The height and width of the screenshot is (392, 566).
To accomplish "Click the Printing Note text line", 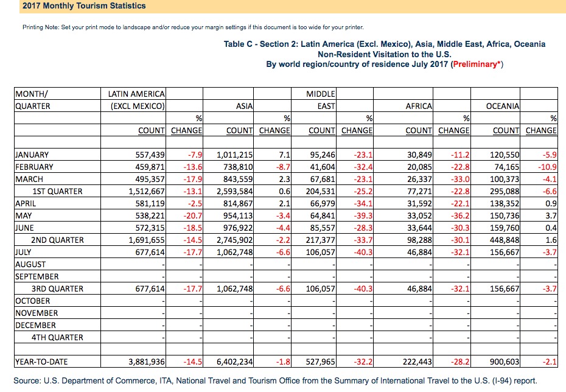I will click(x=193, y=27).
